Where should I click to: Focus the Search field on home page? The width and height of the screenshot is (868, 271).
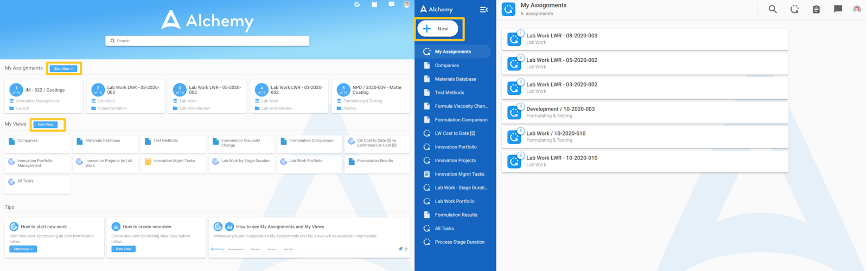(x=207, y=41)
